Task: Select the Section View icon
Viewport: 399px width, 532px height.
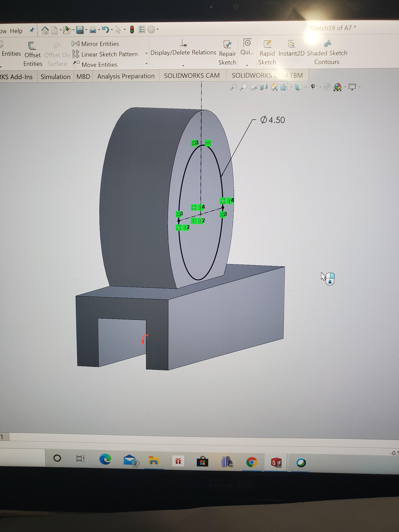Action: pos(264,87)
